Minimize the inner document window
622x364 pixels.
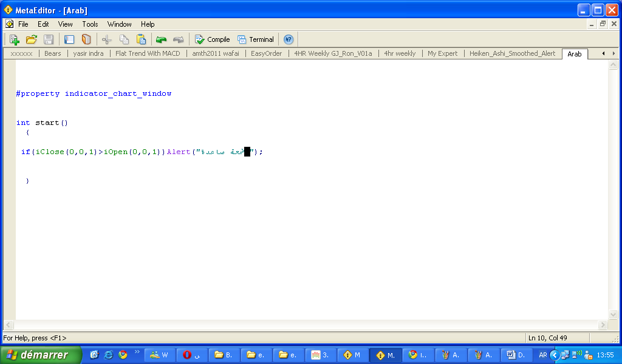click(592, 24)
